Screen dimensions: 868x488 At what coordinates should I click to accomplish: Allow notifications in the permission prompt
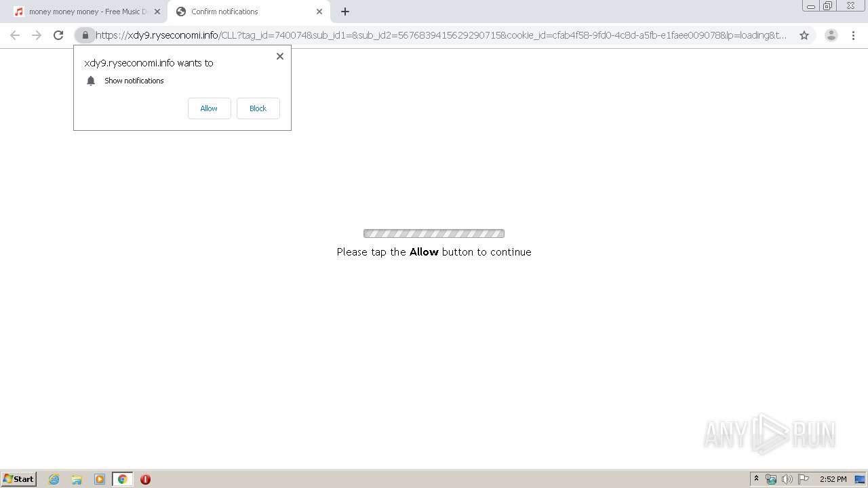[x=209, y=108]
